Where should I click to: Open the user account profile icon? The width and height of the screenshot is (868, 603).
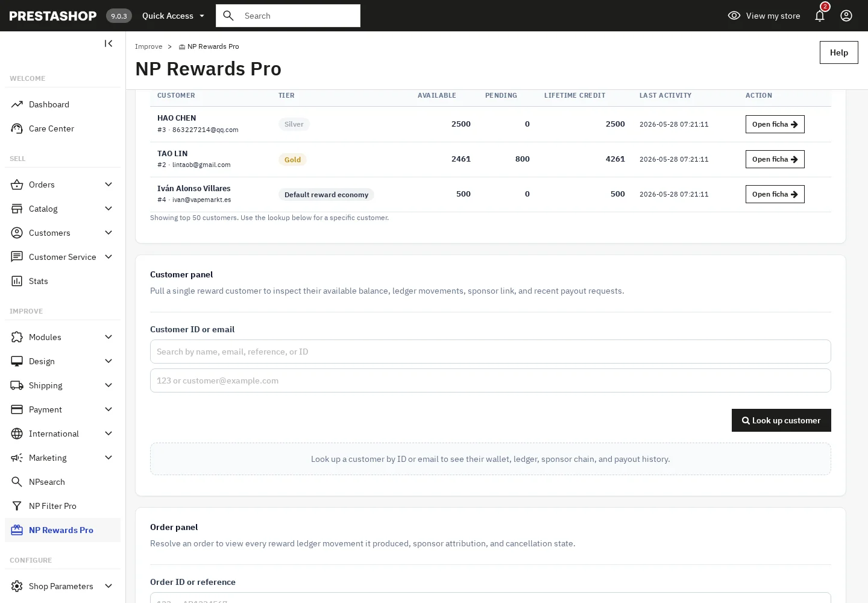(x=846, y=16)
